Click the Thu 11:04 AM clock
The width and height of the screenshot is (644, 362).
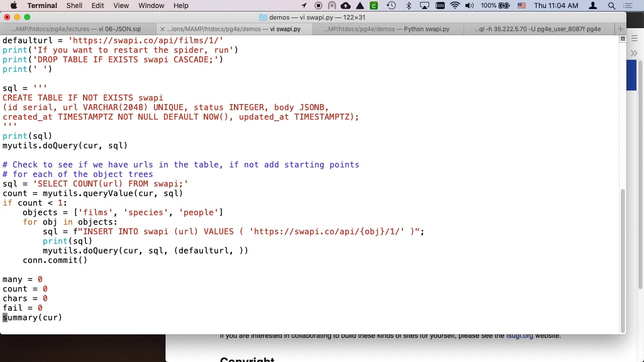[556, 6]
